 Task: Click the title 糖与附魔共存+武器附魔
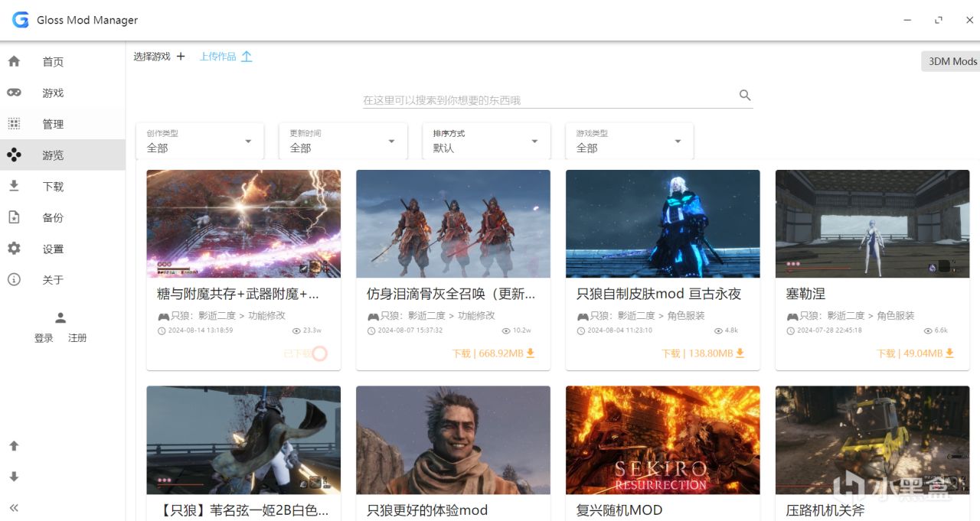click(x=238, y=294)
